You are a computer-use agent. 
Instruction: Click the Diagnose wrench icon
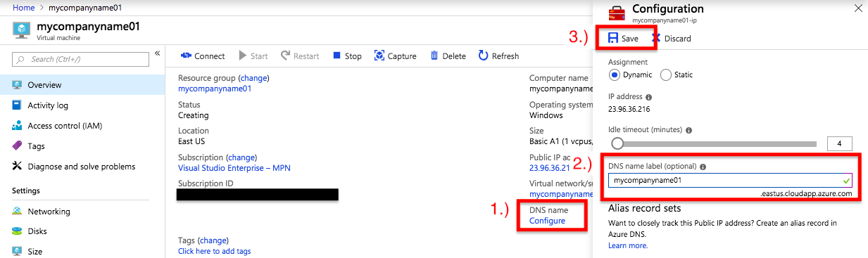pyautogui.click(x=16, y=167)
